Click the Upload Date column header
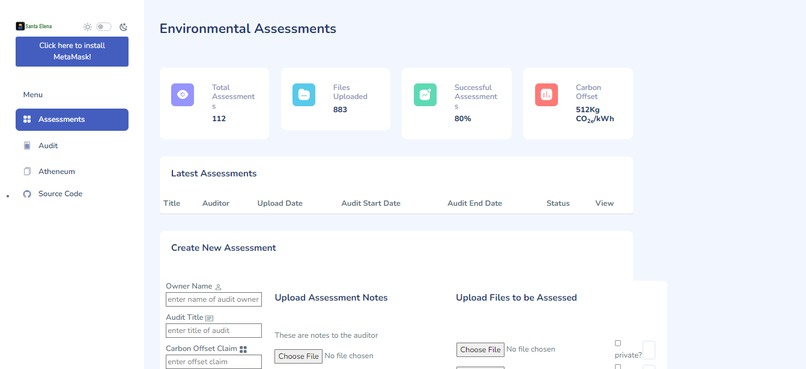 point(280,203)
